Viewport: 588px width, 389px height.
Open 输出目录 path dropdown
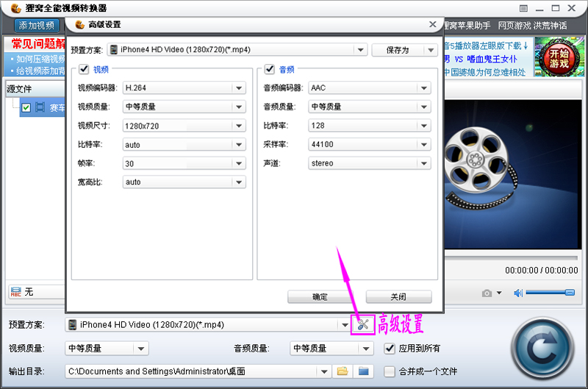[324, 372]
